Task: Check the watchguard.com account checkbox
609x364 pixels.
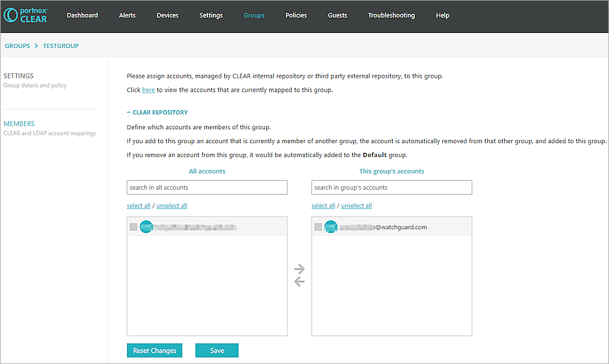Action: pyautogui.click(x=319, y=226)
